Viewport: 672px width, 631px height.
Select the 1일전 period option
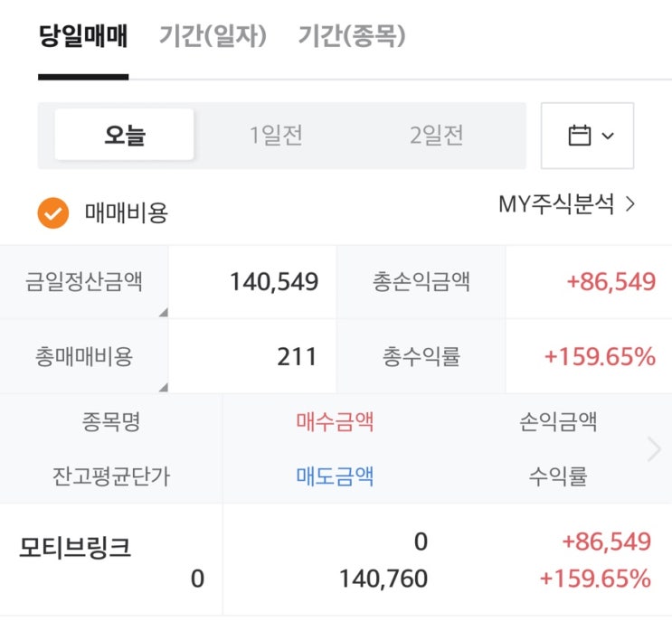click(x=276, y=136)
